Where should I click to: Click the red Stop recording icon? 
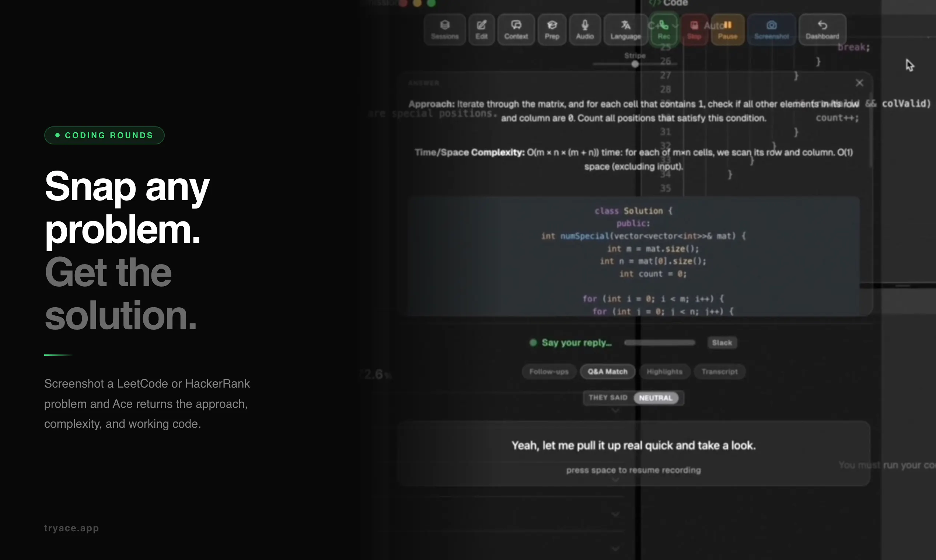tap(694, 29)
